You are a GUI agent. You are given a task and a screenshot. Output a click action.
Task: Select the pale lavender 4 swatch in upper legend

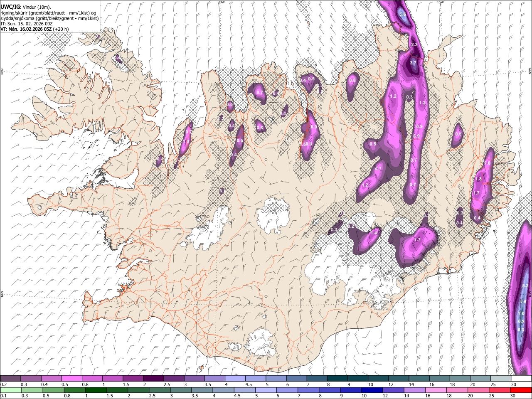tap(235, 379)
